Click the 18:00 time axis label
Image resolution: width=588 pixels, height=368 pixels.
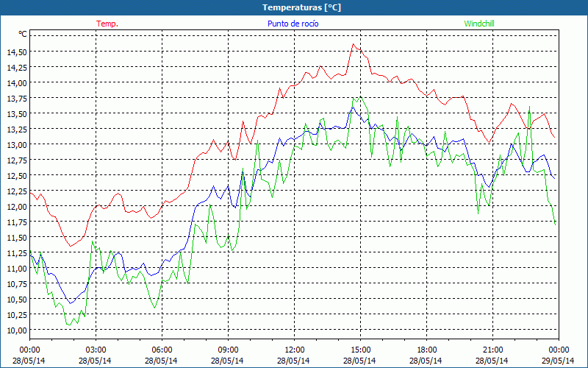point(427,350)
